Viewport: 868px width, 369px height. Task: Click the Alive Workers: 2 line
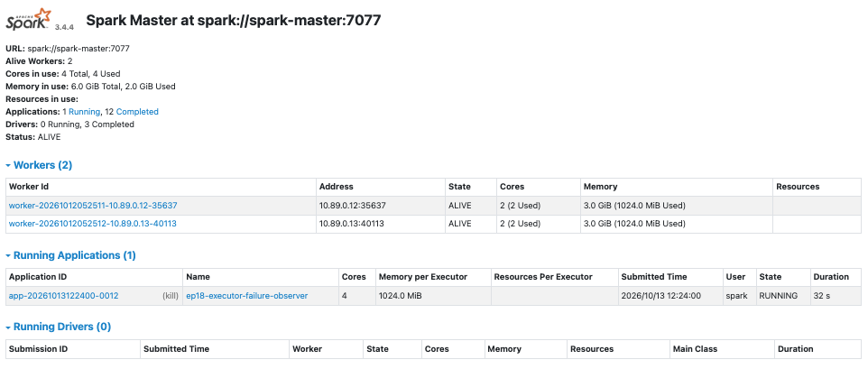coord(39,61)
